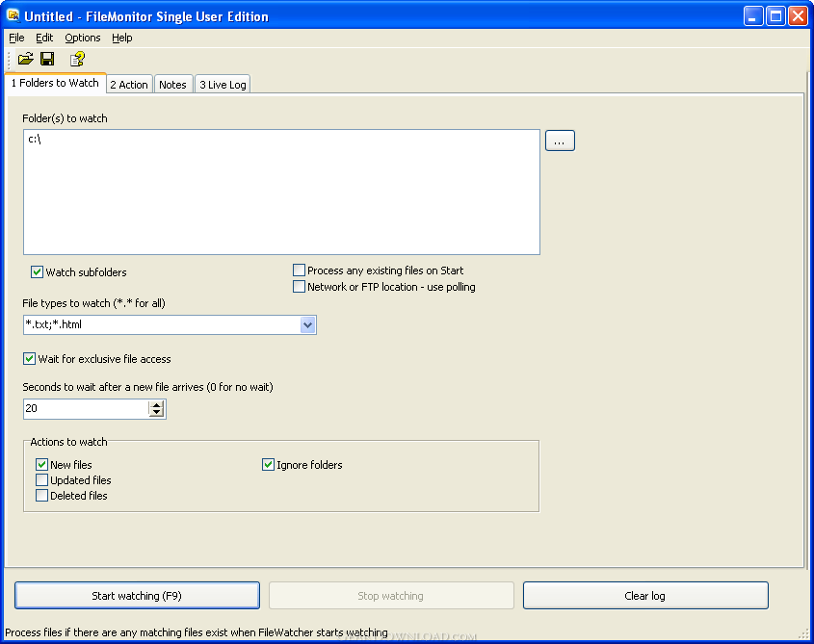Decrease seconds to wait with down arrow
Viewport: 814px width, 644px height.
(x=157, y=414)
